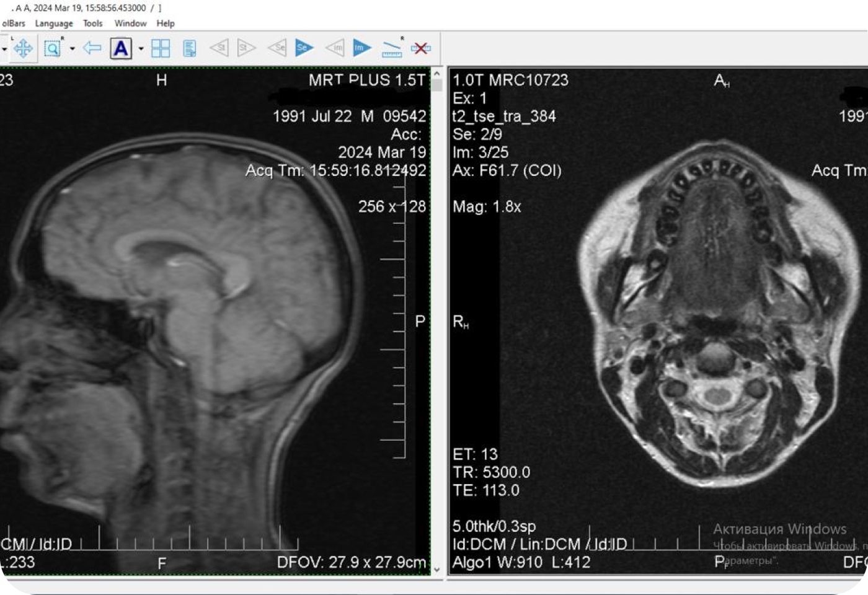The height and width of the screenshot is (595, 868).
Task: Click the blue left arrow icon
Action: pyautogui.click(x=92, y=48)
